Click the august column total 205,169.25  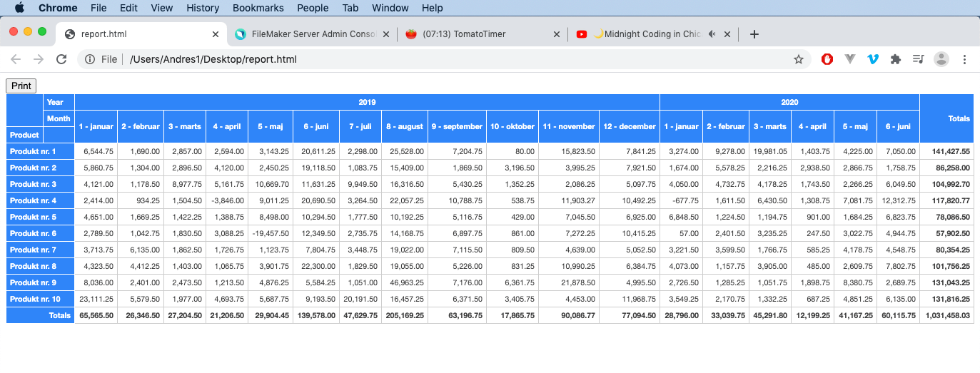coord(404,315)
